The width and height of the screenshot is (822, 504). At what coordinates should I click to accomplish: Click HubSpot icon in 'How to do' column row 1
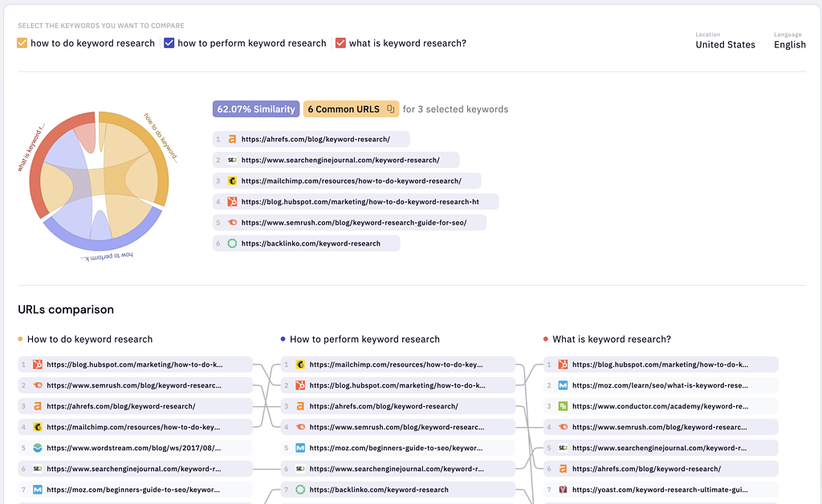pos(37,364)
